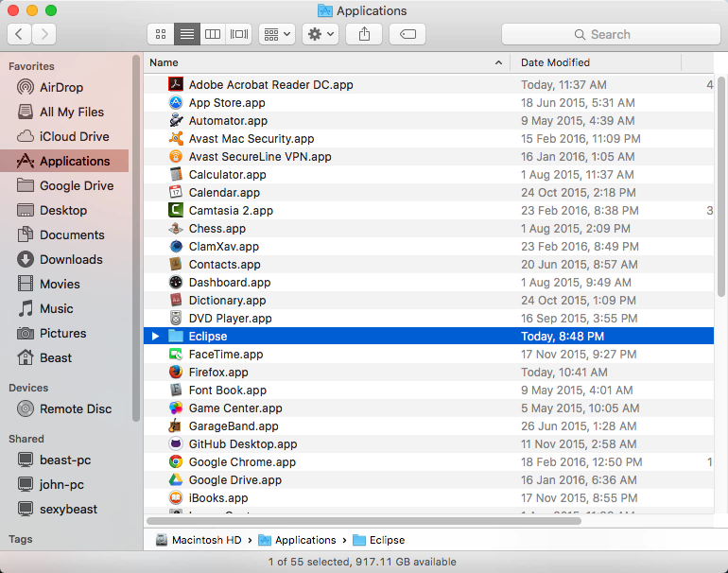This screenshot has height=573, width=728.
Task: Select the FaceTime.app icon
Action: coord(176,355)
